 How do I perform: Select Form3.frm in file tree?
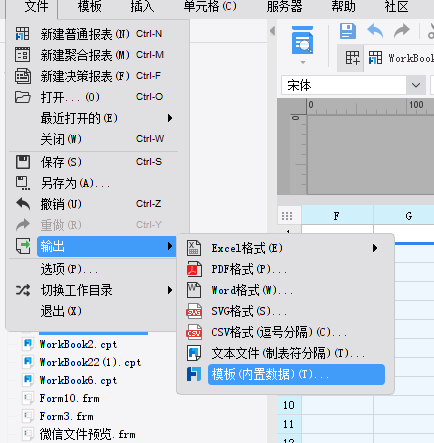tap(66, 416)
